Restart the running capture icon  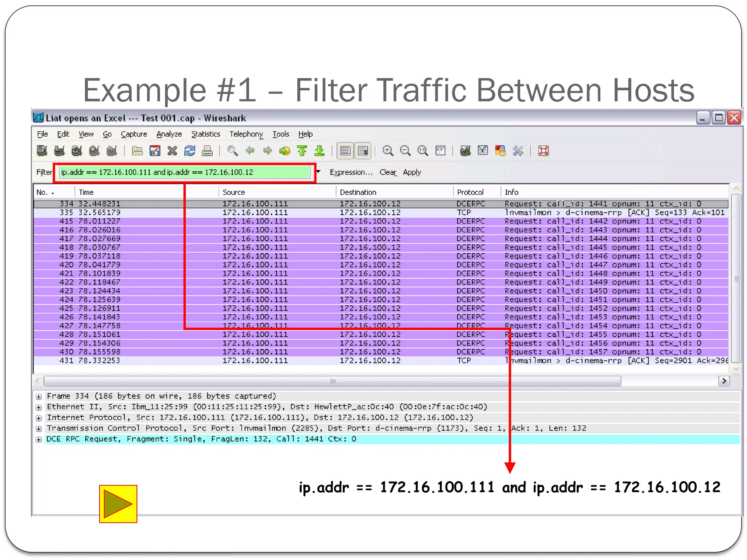[x=112, y=151]
